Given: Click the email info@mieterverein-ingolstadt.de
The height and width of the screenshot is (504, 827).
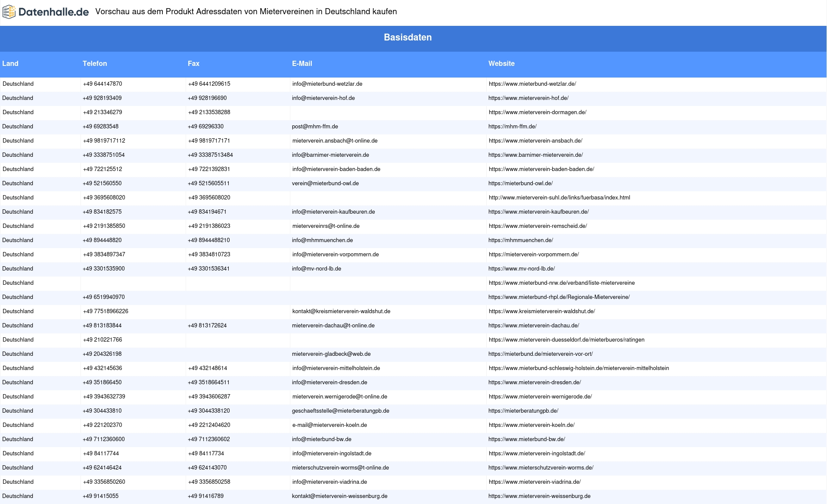Looking at the screenshot, I should (332, 454).
